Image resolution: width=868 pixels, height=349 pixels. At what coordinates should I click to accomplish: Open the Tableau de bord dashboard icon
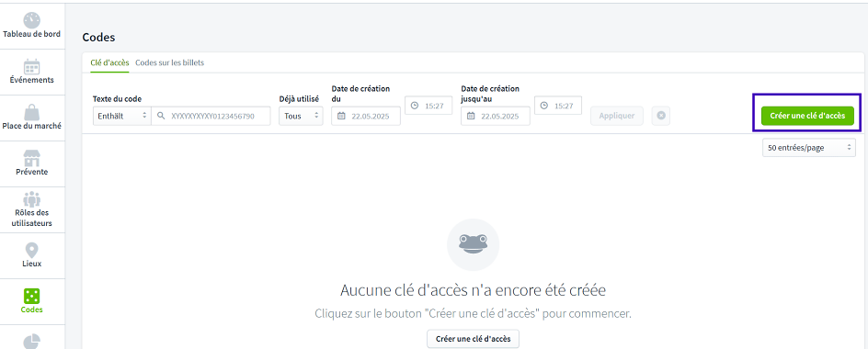(31, 21)
